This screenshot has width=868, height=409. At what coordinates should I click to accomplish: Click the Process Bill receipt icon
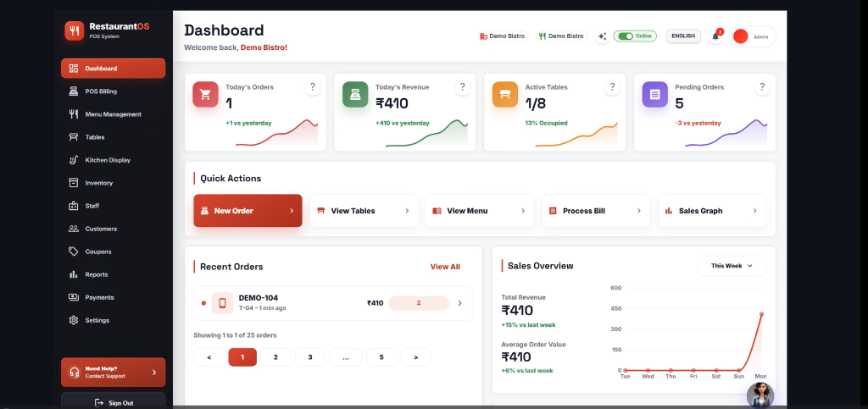(553, 211)
